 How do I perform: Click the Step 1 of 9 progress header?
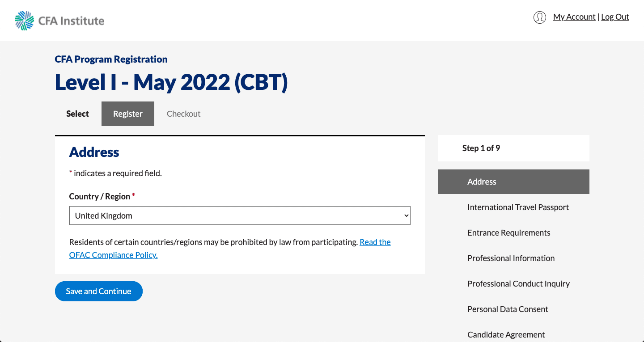[x=514, y=148]
